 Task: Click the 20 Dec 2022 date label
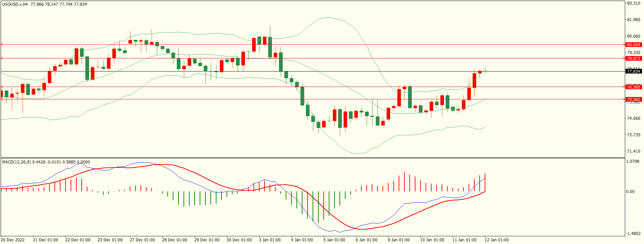tap(13, 240)
